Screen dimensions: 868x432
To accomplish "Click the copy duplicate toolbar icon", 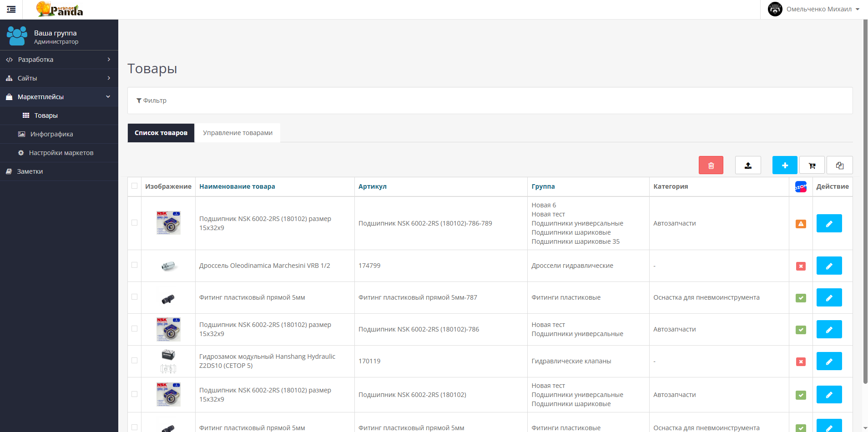I will [x=840, y=165].
